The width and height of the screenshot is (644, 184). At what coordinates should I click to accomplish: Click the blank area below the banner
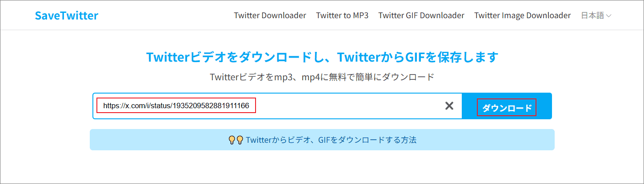click(322, 168)
